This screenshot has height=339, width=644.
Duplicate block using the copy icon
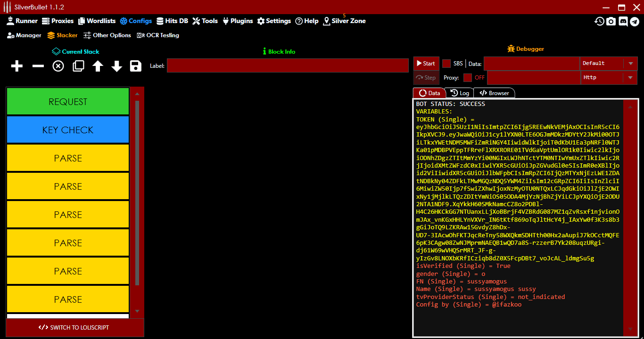[x=78, y=66]
